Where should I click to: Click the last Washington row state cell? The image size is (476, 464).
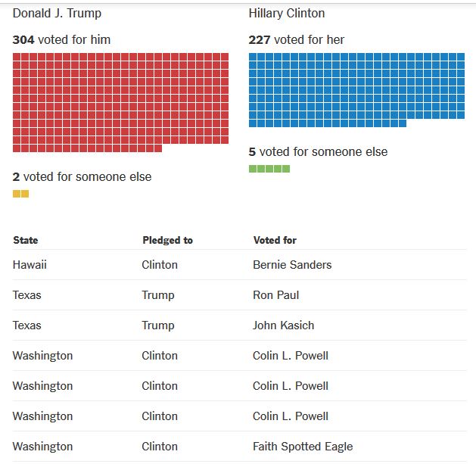pyautogui.click(x=43, y=447)
